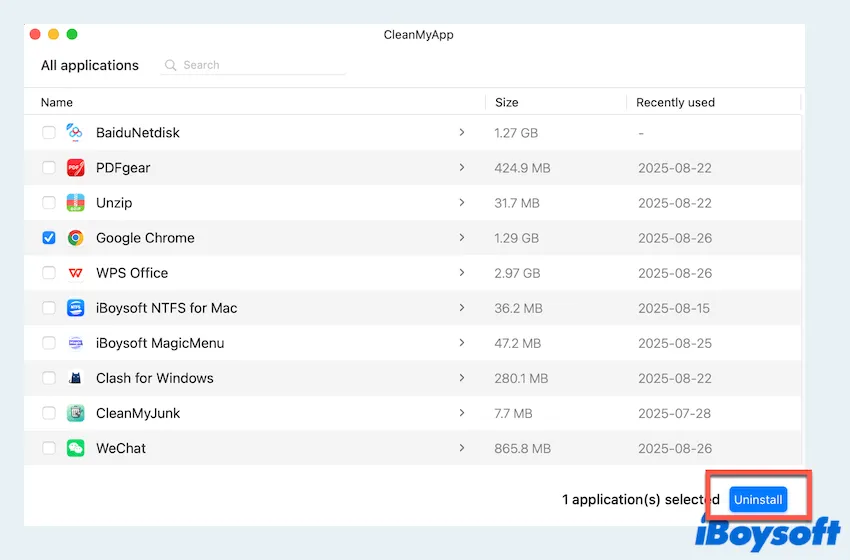The width and height of the screenshot is (850, 560).
Task: Click the 1.29 GB size value
Action: click(x=516, y=238)
